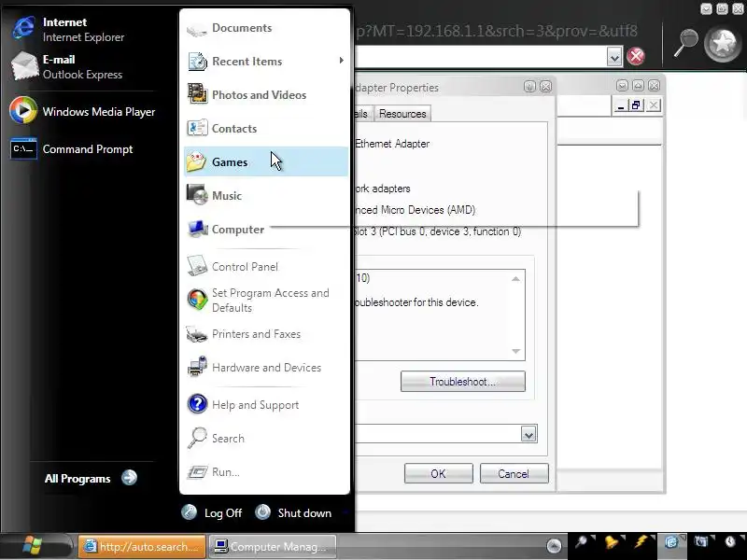Screen dimensions: 747x560
Task: Open Recent Items entry
Action: 266,62
